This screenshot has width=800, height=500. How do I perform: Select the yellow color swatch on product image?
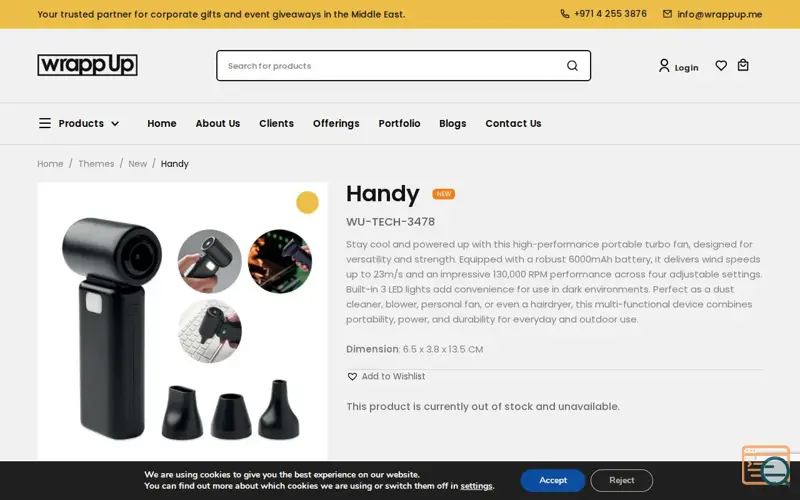point(307,203)
